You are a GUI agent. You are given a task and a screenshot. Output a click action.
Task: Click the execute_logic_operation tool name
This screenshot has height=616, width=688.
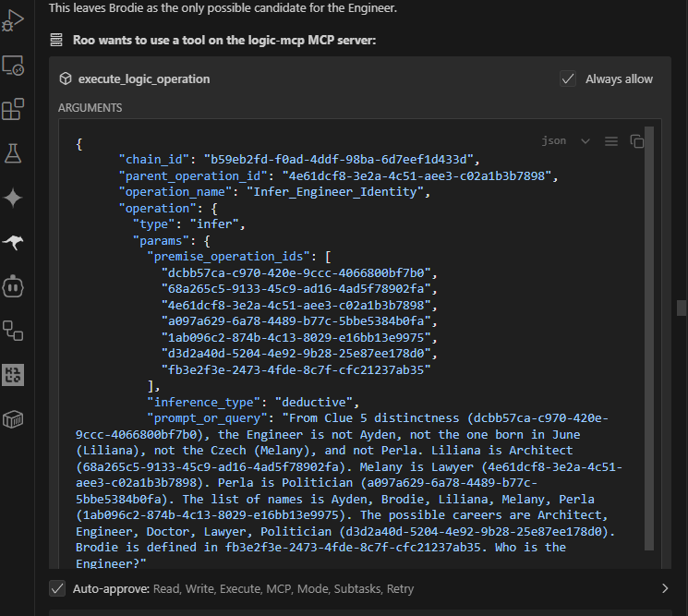(144, 79)
